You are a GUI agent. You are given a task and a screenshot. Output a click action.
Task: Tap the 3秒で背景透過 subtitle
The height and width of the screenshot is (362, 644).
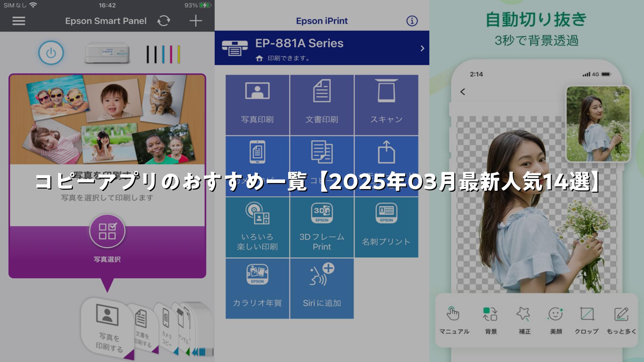[x=536, y=41]
